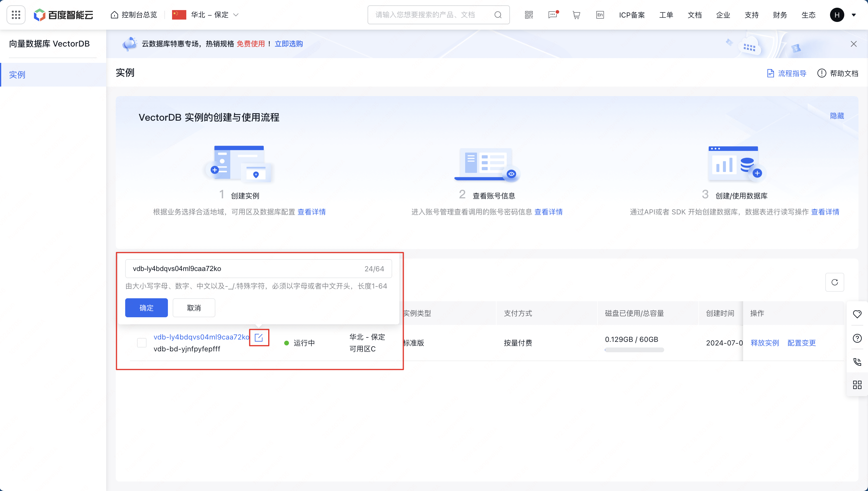The height and width of the screenshot is (491, 868).
Task: Click the instance name edit field
Action: coord(258,268)
